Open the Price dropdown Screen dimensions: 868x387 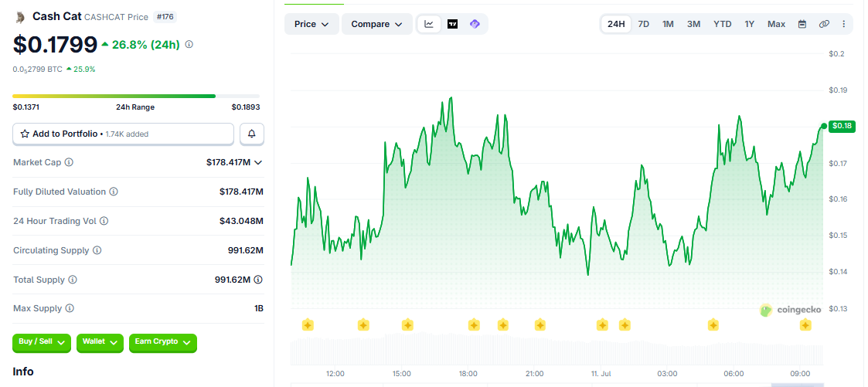tap(311, 24)
